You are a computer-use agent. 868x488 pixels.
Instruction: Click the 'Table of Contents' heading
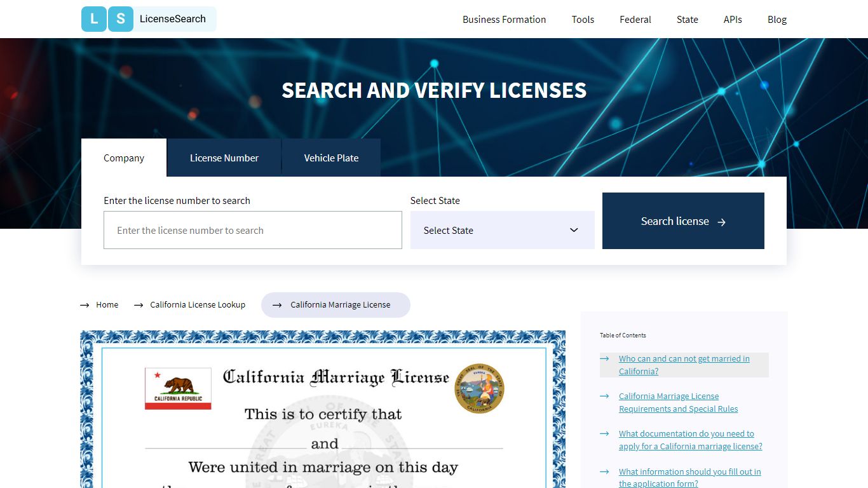pos(623,335)
